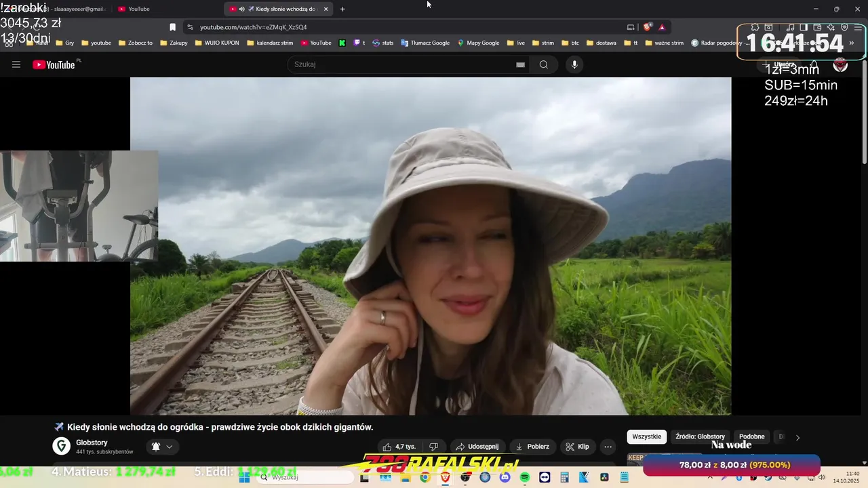868x488 pixels.
Task: Open the youtube bookmarks folder
Action: point(96,43)
